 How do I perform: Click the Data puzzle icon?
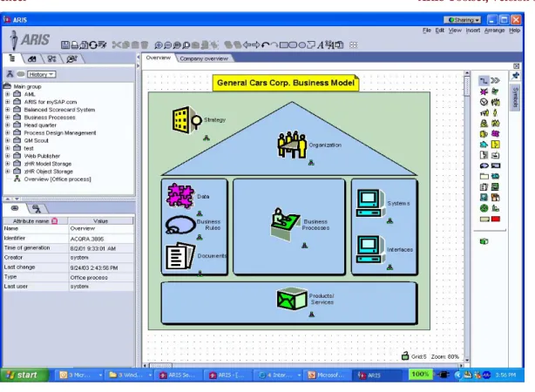[x=180, y=196]
